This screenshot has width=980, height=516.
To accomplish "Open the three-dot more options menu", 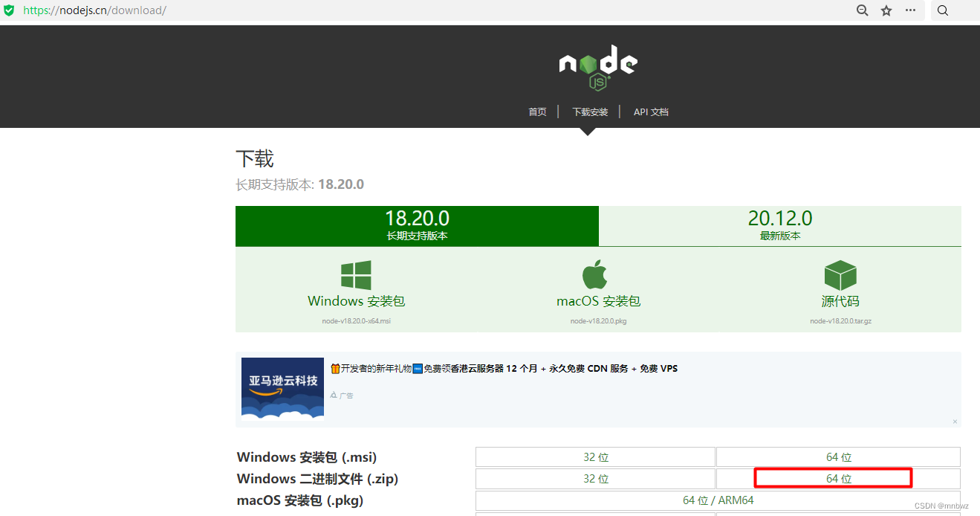I will pyautogui.click(x=910, y=10).
